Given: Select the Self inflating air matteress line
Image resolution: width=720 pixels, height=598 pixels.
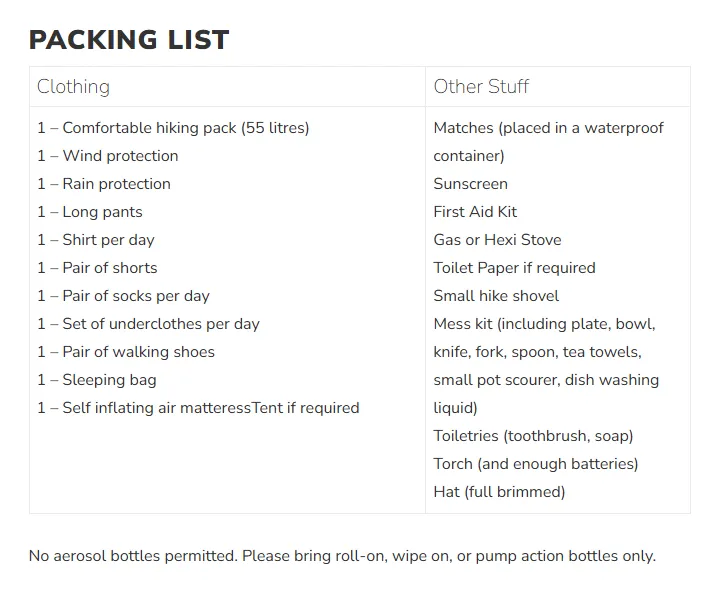Looking at the screenshot, I should click(x=198, y=408).
